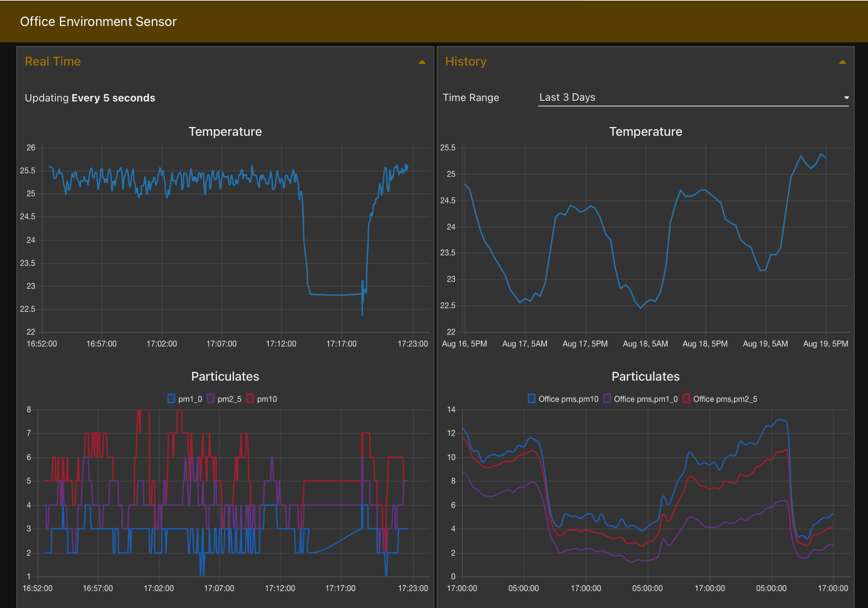Click the Time Range dropdown arrow
This screenshot has height=608, width=868.
[846, 98]
